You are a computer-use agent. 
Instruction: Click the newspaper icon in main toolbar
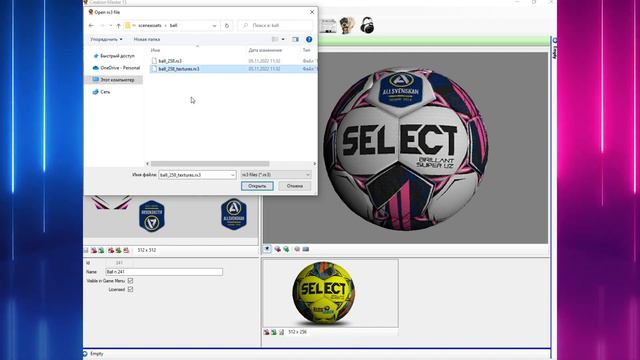[329, 25]
